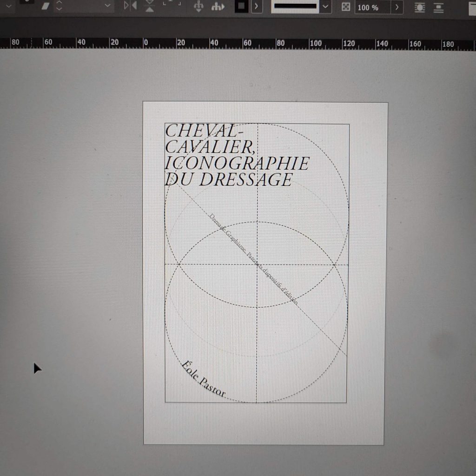
Task: Flip the object vertically
Action: (150, 7)
